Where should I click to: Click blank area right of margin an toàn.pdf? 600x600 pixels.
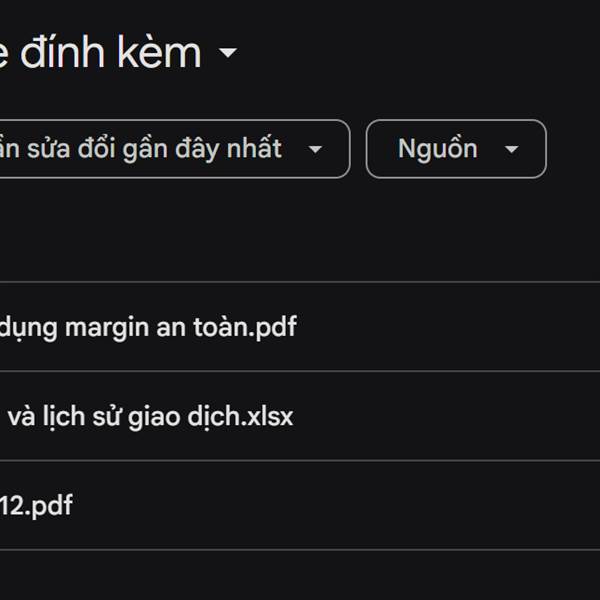click(450, 326)
